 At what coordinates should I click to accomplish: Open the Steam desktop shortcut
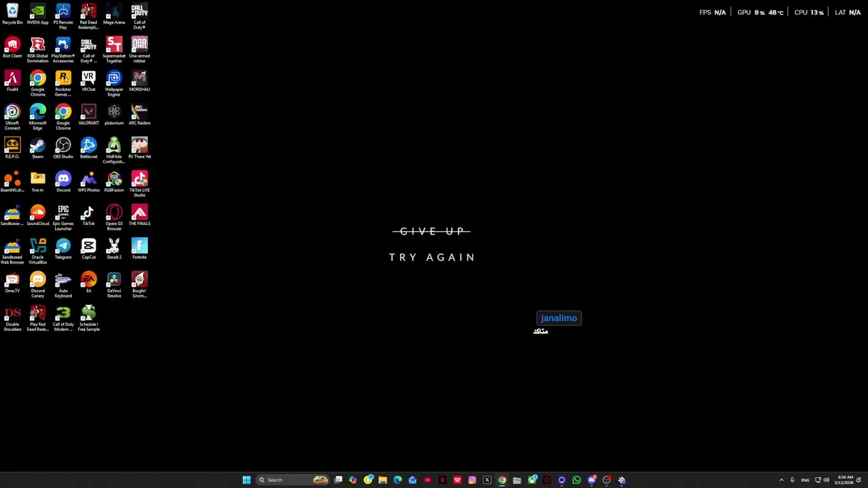pyautogui.click(x=37, y=149)
